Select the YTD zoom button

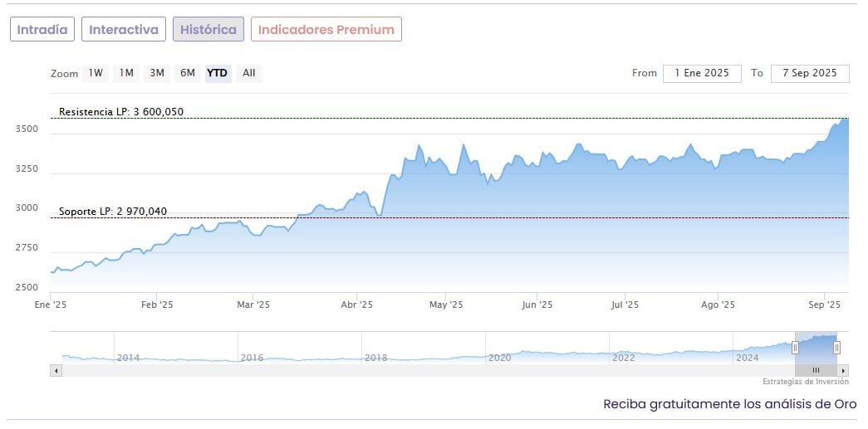tap(217, 73)
